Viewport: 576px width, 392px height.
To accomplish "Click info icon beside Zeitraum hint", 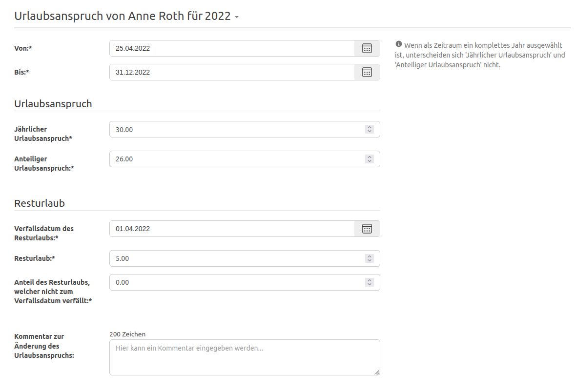I will pyautogui.click(x=398, y=44).
